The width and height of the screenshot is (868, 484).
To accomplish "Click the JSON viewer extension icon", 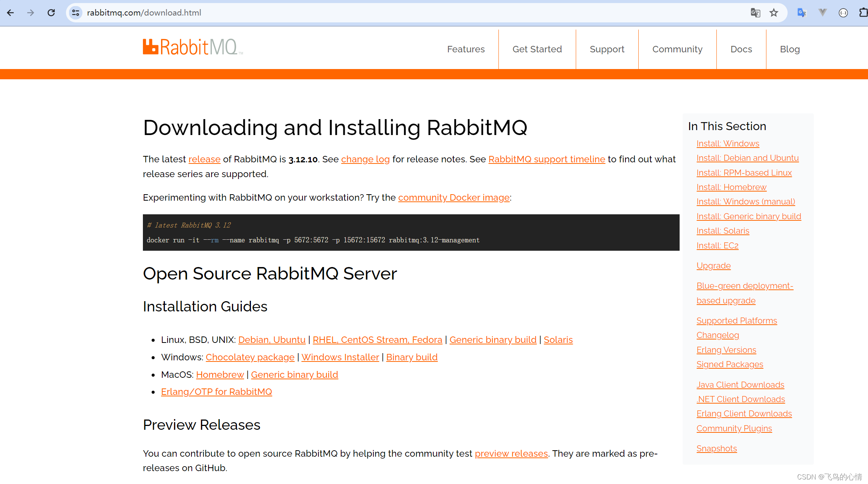I will (843, 13).
